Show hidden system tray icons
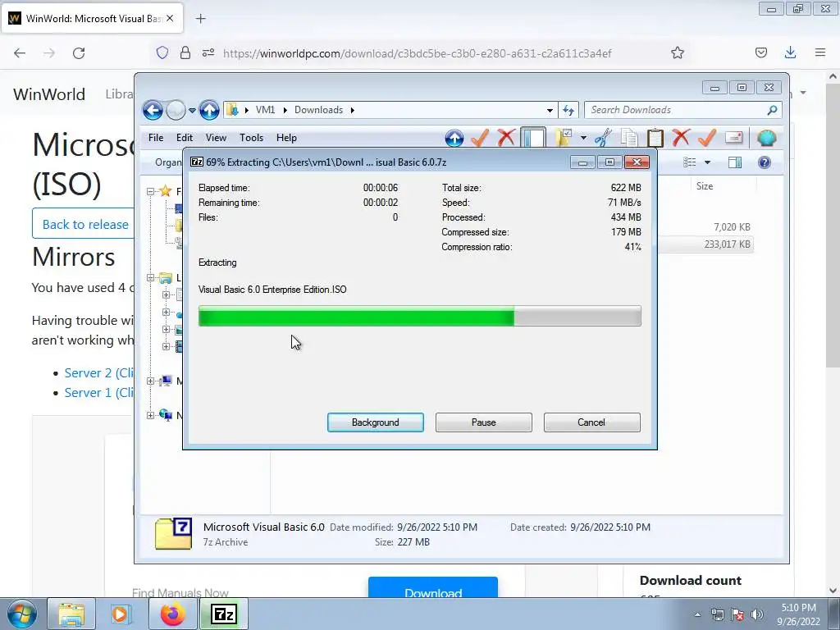The height and width of the screenshot is (630, 840). (697, 614)
